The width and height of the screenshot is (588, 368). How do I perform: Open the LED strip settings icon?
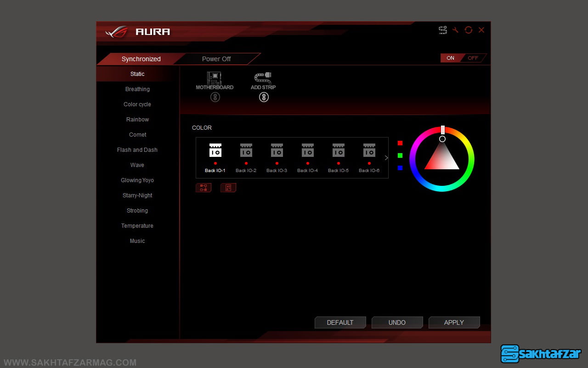[x=443, y=30]
